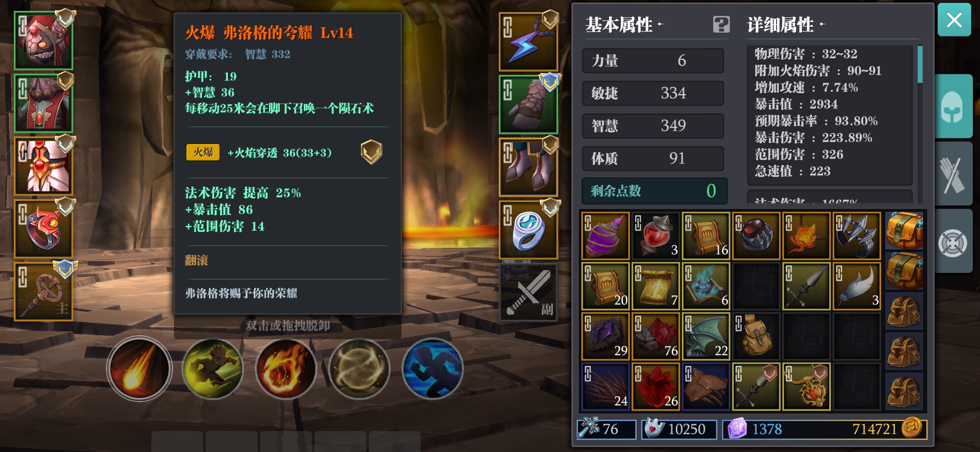Click the lightning bolt equipment slot
The height and width of the screenshot is (452, 980).
click(x=528, y=42)
